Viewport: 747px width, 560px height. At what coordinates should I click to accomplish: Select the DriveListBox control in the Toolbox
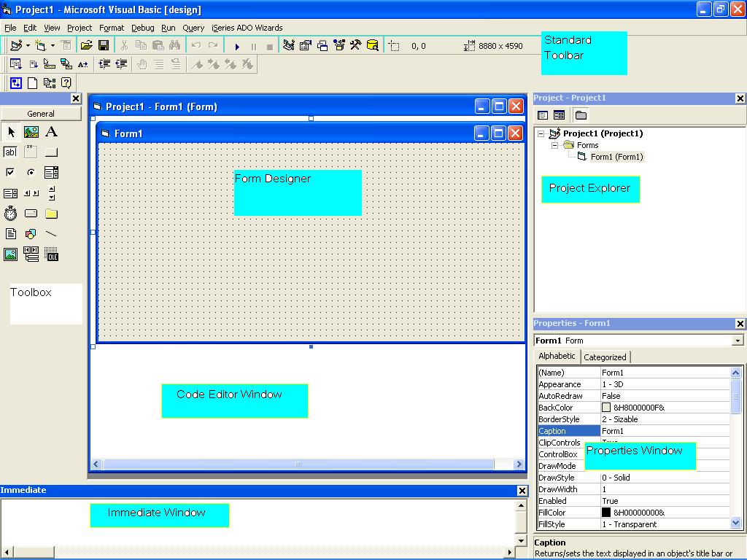(31, 214)
